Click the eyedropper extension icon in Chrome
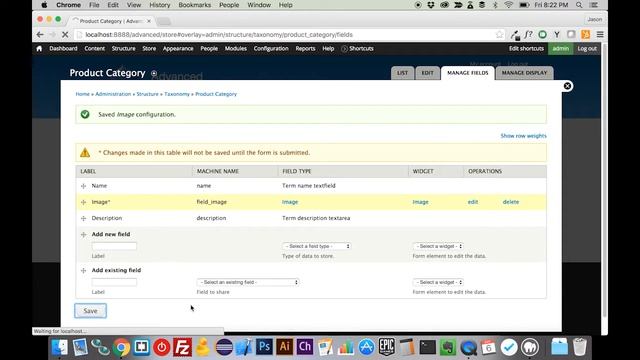This screenshot has width=640, height=360. (515, 35)
